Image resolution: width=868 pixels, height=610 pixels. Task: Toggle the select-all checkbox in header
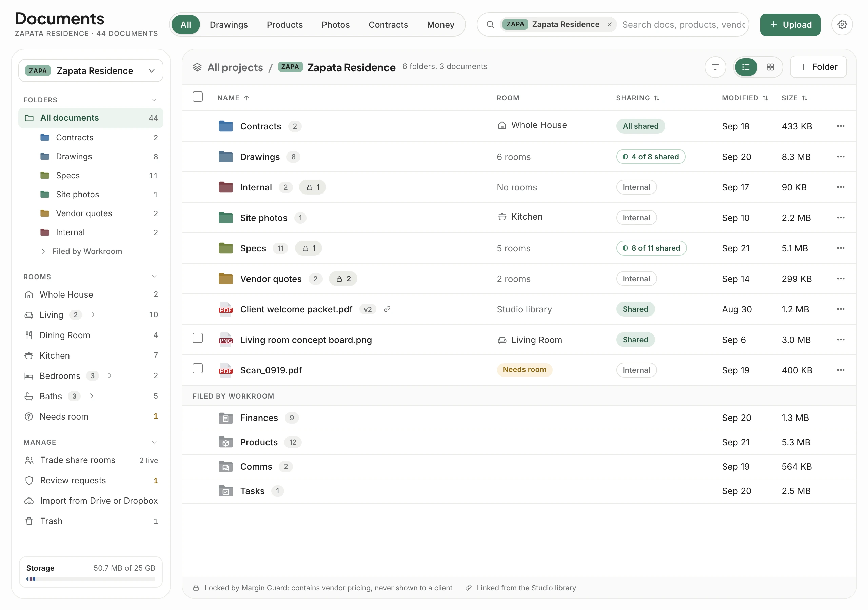coord(197,97)
